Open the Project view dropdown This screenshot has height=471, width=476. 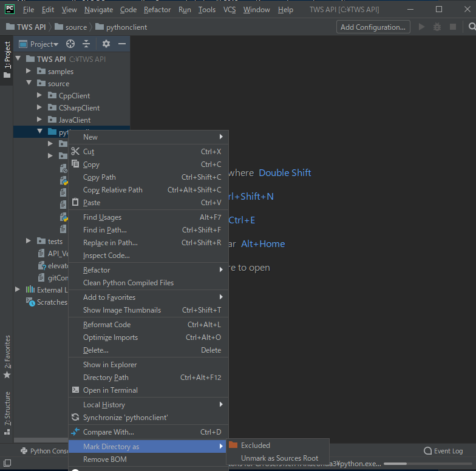pyautogui.click(x=44, y=44)
